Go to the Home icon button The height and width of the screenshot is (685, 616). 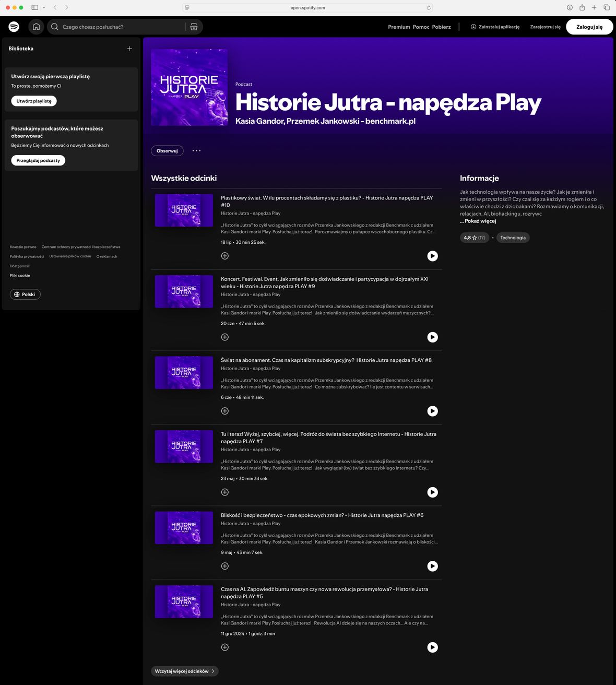click(36, 27)
